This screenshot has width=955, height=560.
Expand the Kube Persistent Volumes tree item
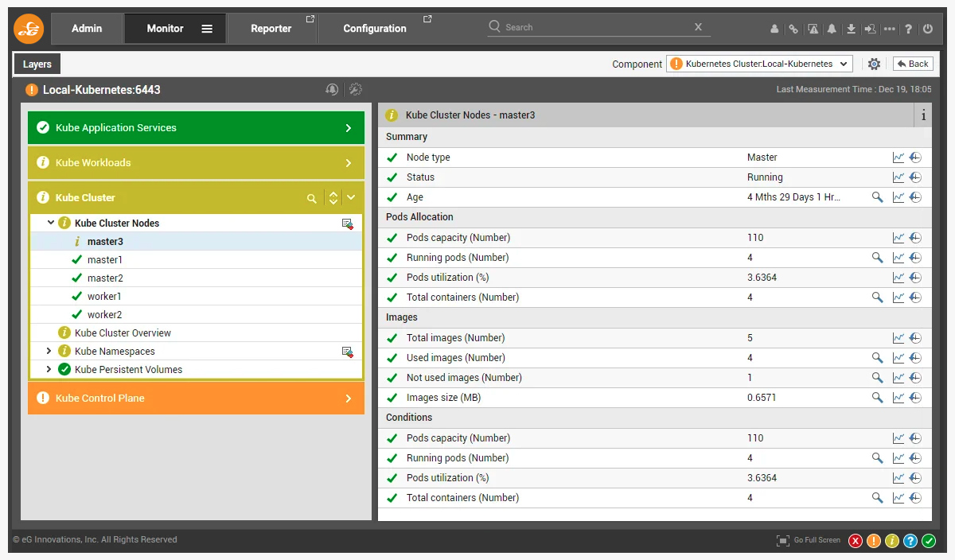49,370
